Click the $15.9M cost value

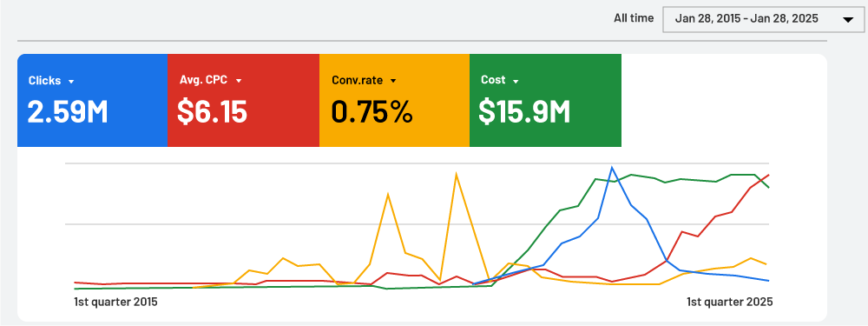point(524,112)
